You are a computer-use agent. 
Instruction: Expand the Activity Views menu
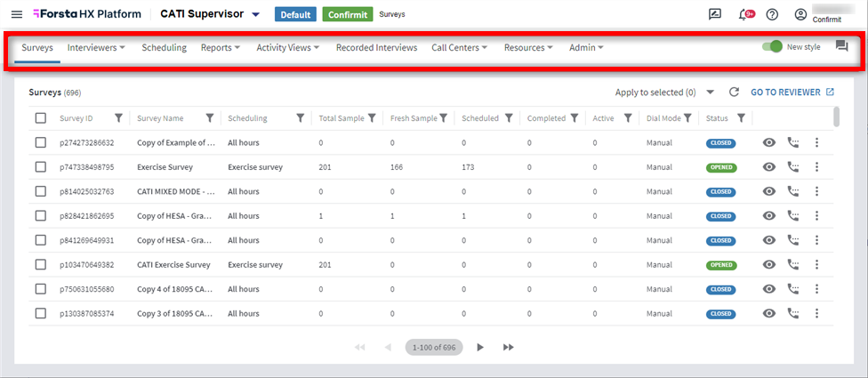tap(288, 48)
